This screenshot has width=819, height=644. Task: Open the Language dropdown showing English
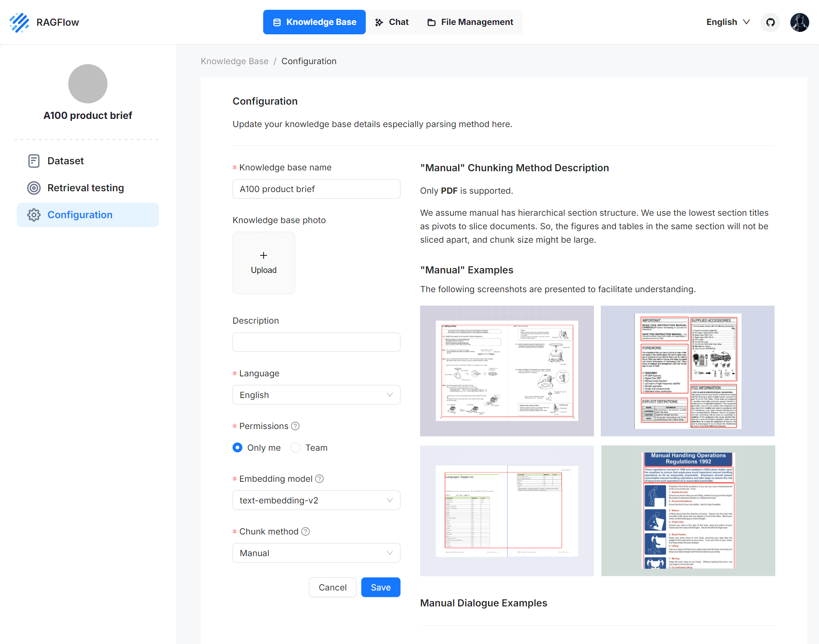click(316, 394)
